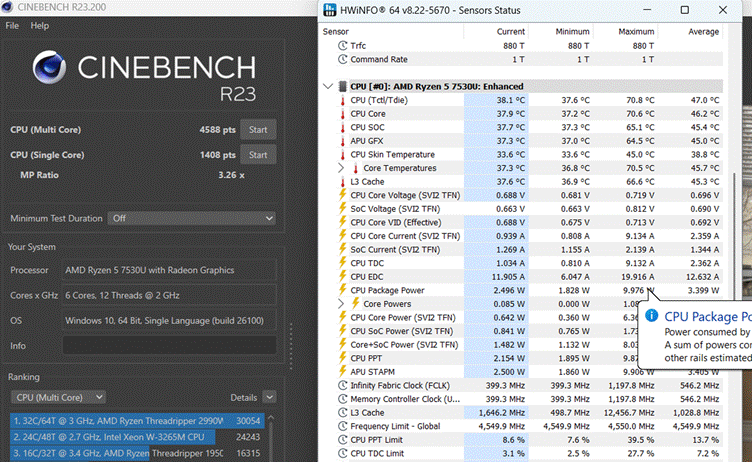Click the CPU (Tctl/Tdie) thermometer icon
Viewport: 752px width, 462px height.
click(342, 100)
